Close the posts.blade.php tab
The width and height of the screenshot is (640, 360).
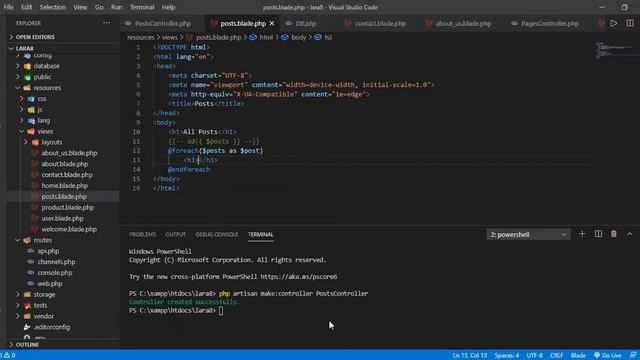pos(272,23)
